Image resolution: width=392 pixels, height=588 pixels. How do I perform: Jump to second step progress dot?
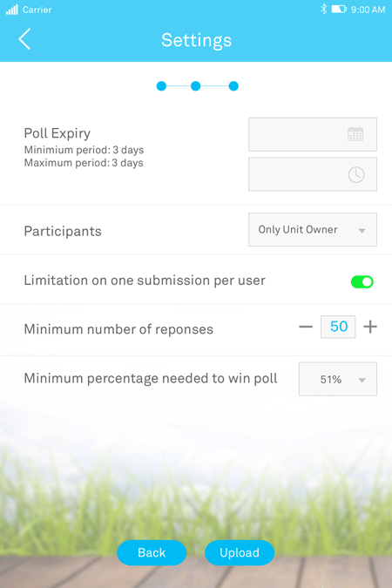click(x=195, y=86)
